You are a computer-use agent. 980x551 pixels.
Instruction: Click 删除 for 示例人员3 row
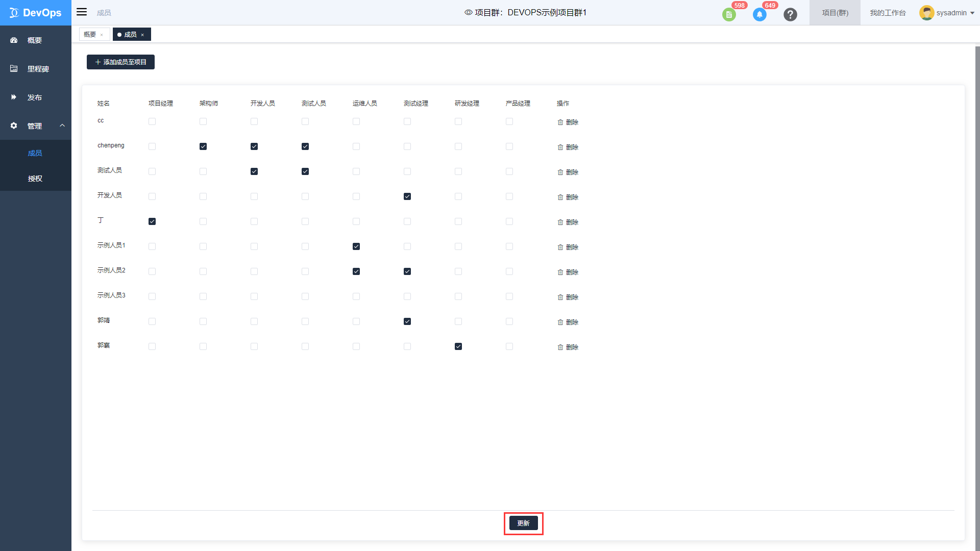(x=568, y=297)
